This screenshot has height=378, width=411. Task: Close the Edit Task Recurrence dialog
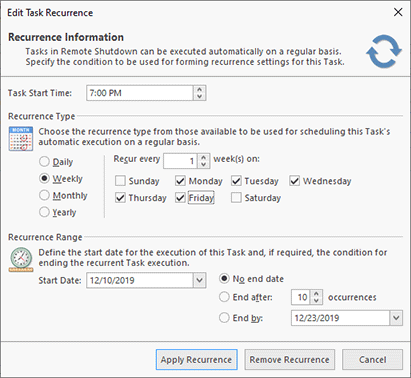pyautogui.click(x=398, y=13)
